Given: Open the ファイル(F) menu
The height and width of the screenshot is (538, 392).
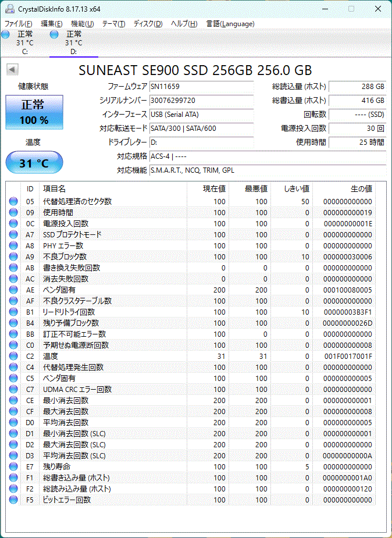Looking at the screenshot, I should point(18,24).
